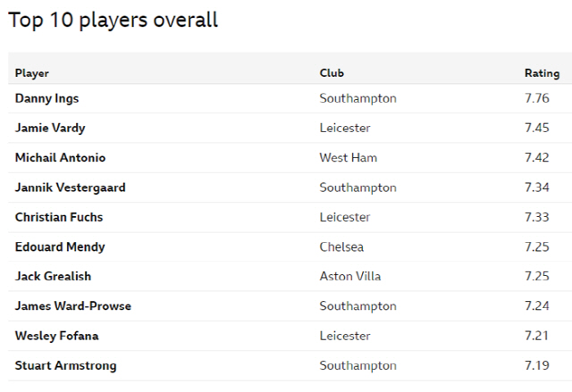The image size is (572, 392).
Task: Select the Edouard Mendy row name
Action: point(60,246)
